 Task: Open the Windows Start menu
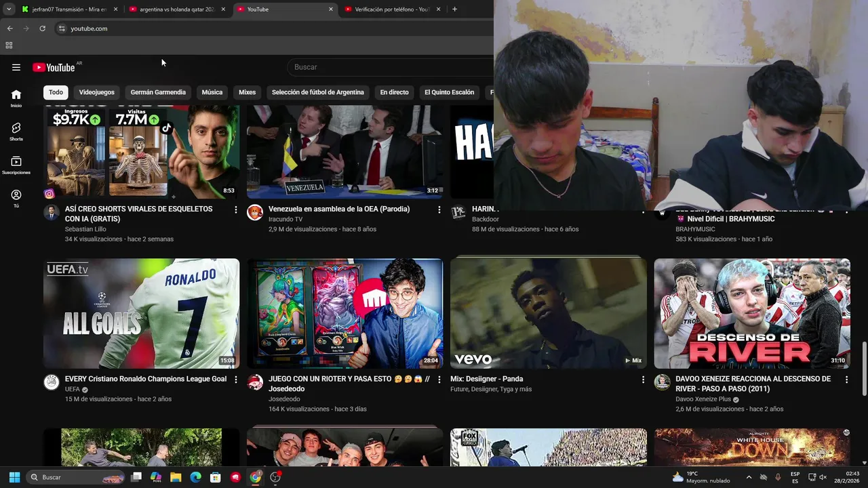point(14,477)
